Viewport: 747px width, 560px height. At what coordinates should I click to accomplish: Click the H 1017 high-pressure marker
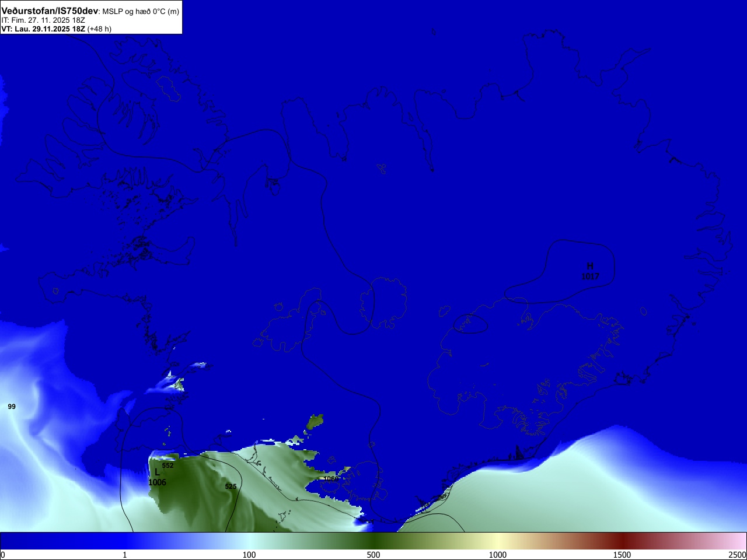[590, 271]
